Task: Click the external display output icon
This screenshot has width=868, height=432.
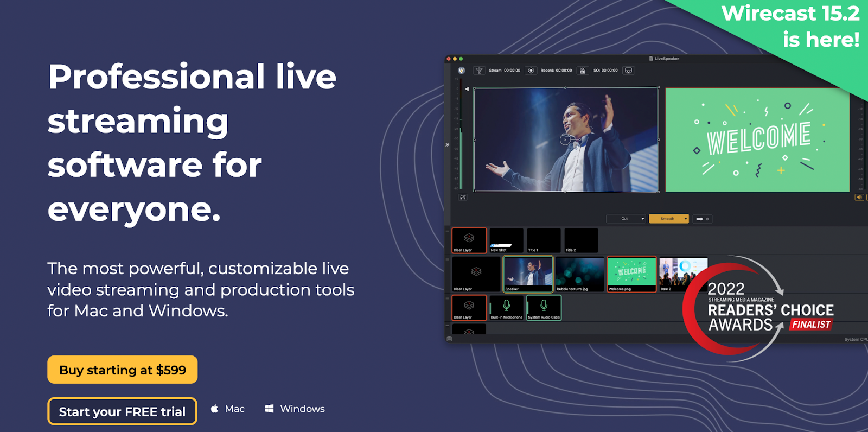Action: 628,71
